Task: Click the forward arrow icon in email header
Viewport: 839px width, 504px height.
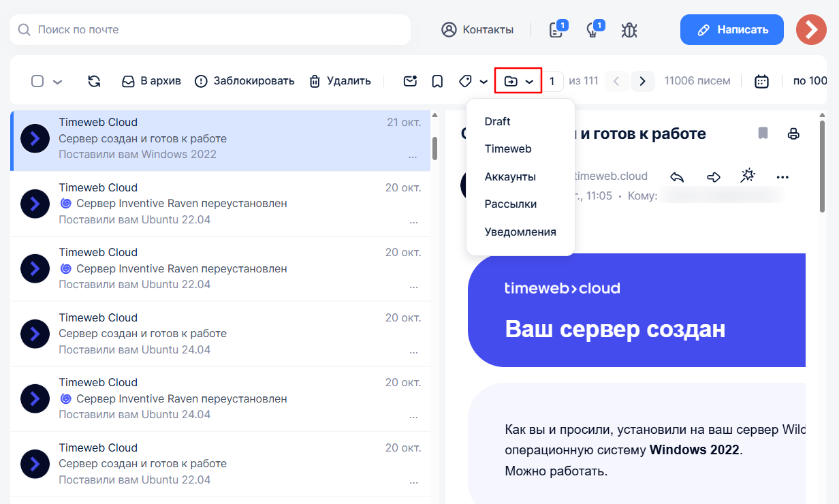Action: point(713,177)
